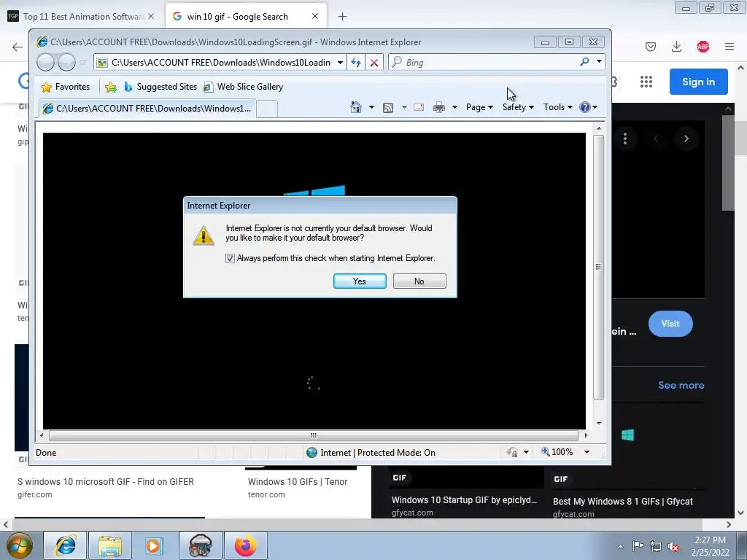
Task: Show hidden tray icons arrow
Action: point(620,547)
